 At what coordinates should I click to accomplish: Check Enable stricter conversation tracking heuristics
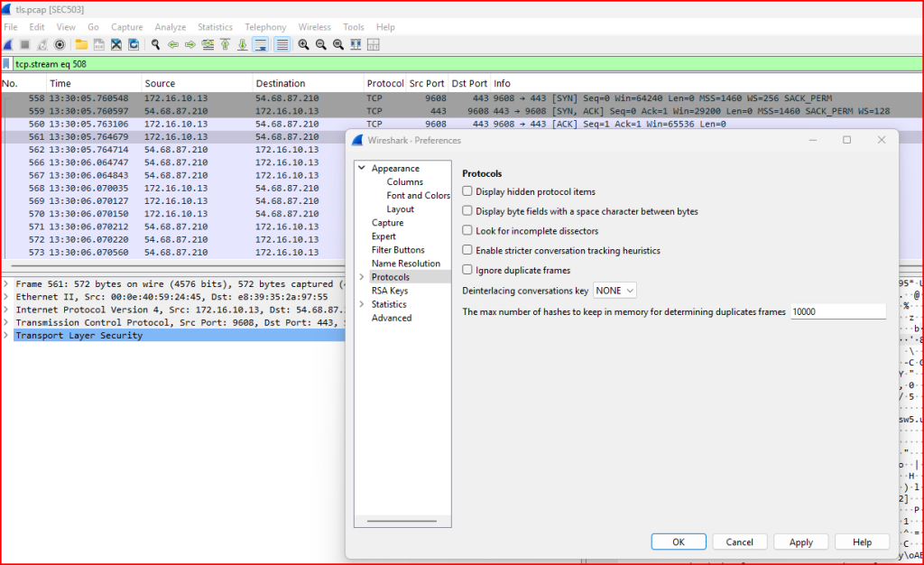tap(467, 250)
